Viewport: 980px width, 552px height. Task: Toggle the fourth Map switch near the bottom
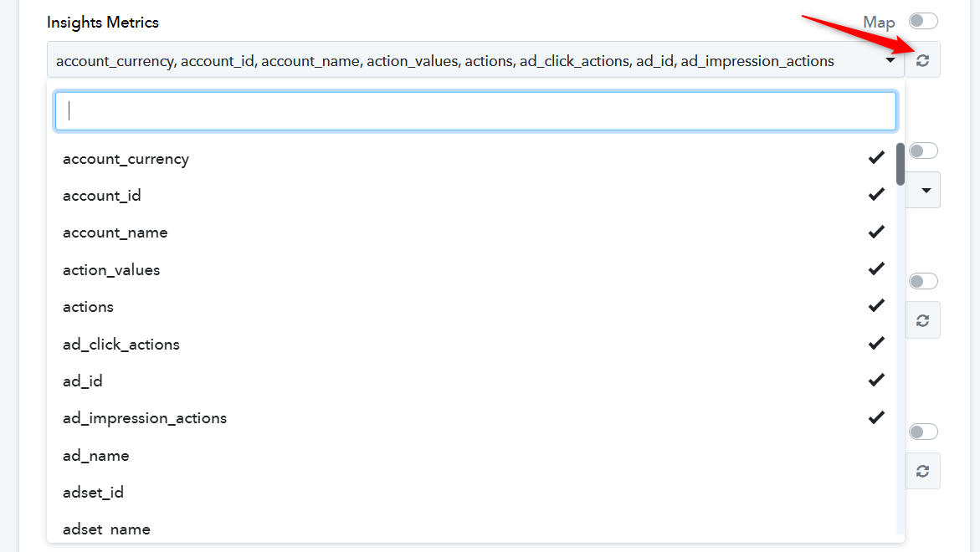tap(923, 432)
